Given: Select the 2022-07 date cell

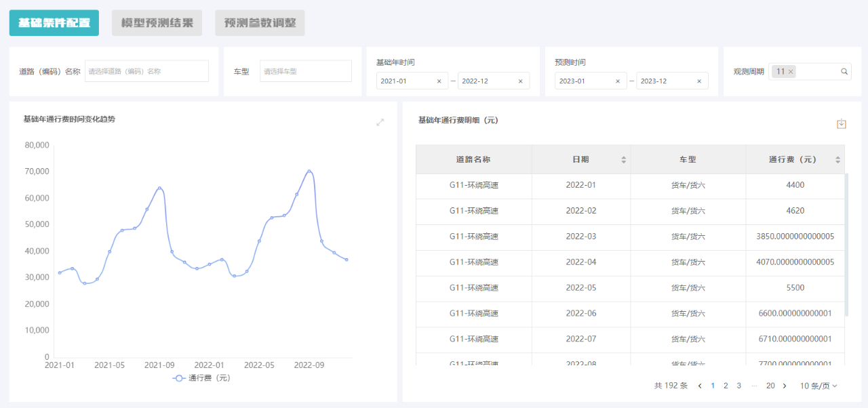Looking at the screenshot, I should 581,339.
